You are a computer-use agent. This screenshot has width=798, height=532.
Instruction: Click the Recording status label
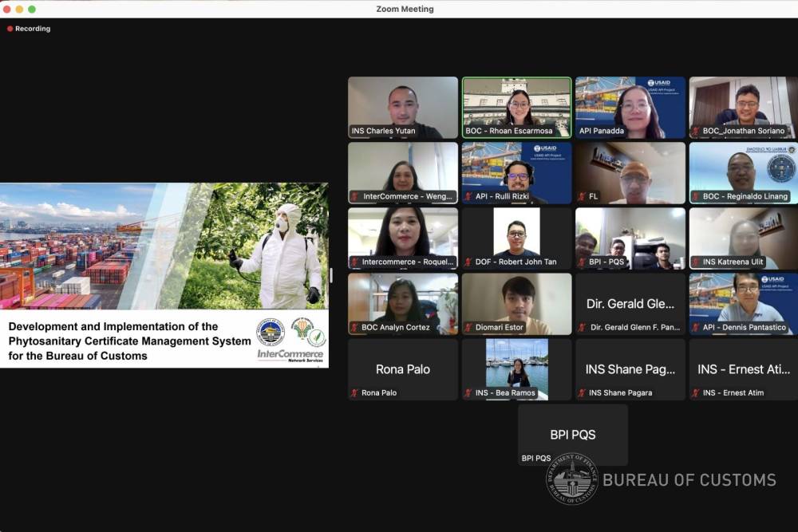point(33,29)
